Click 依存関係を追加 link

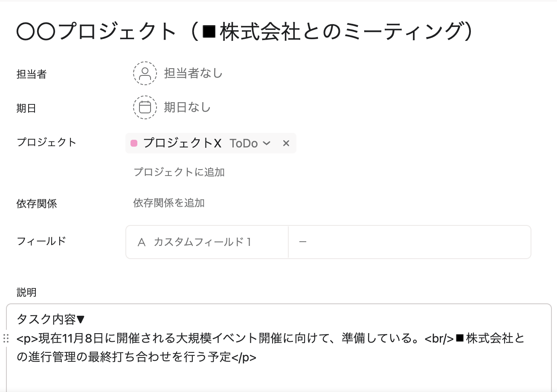(x=169, y=203)
